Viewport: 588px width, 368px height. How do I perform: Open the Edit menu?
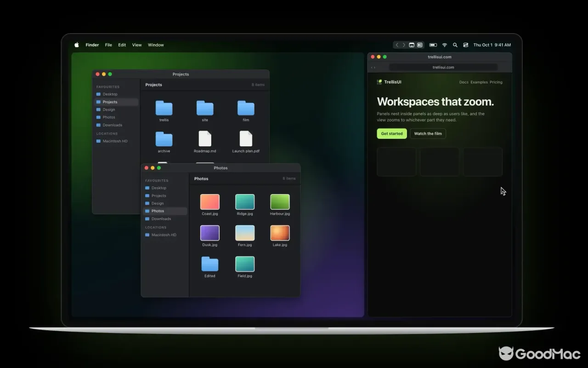122,45
